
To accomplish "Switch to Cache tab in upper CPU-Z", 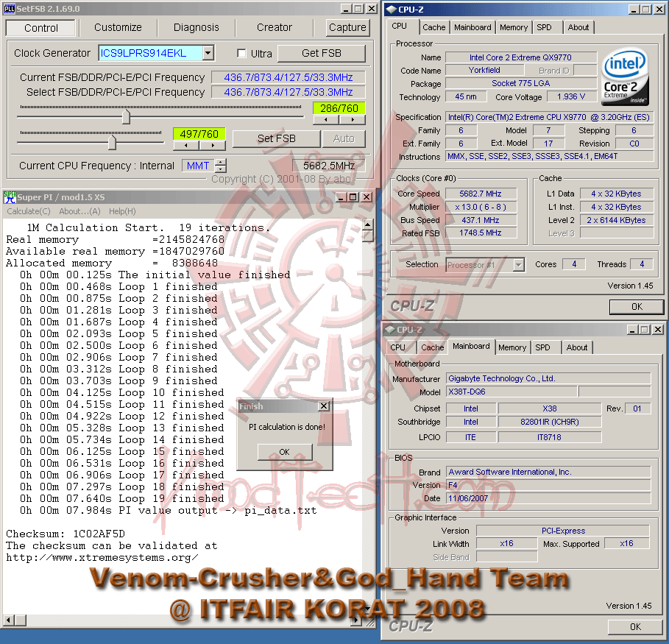I will pos(434,27).
